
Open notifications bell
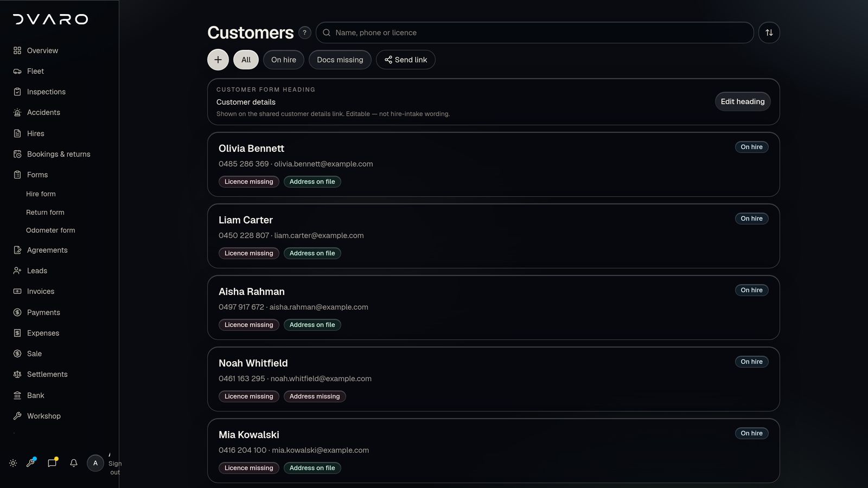click(74, 463)
